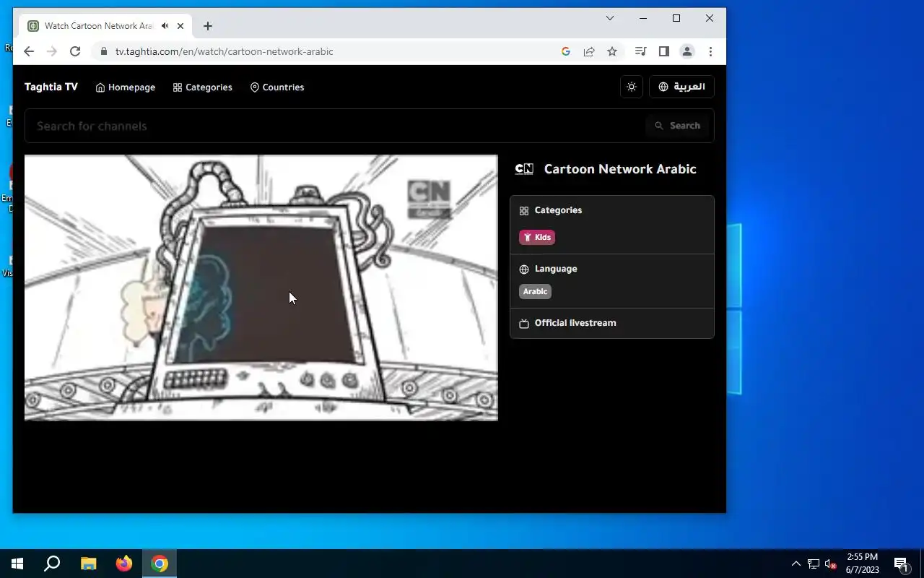924x578 pixels.
Task: Open the tab search dropdown arrow
Action: 609,18
